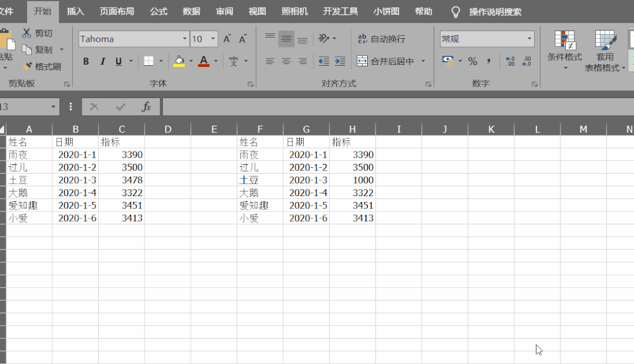The height and width of the screenshot is (364, 634).
Task: Expand the underline style arrow
Action: [x=131, y=62]
